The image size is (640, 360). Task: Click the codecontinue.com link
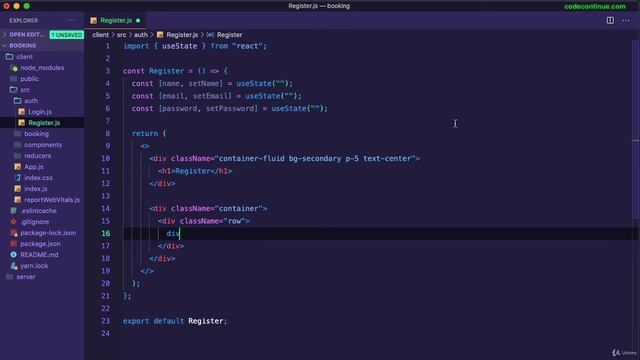595,6
